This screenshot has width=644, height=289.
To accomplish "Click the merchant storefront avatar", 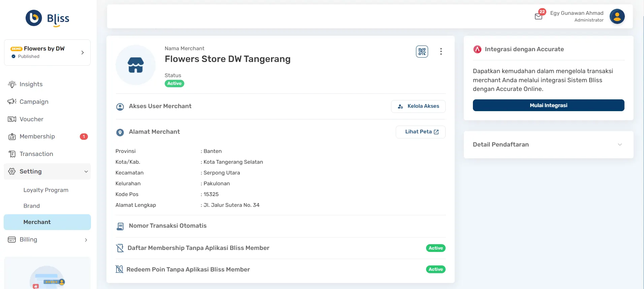I will pyautogui.click(x=136, y=65).
